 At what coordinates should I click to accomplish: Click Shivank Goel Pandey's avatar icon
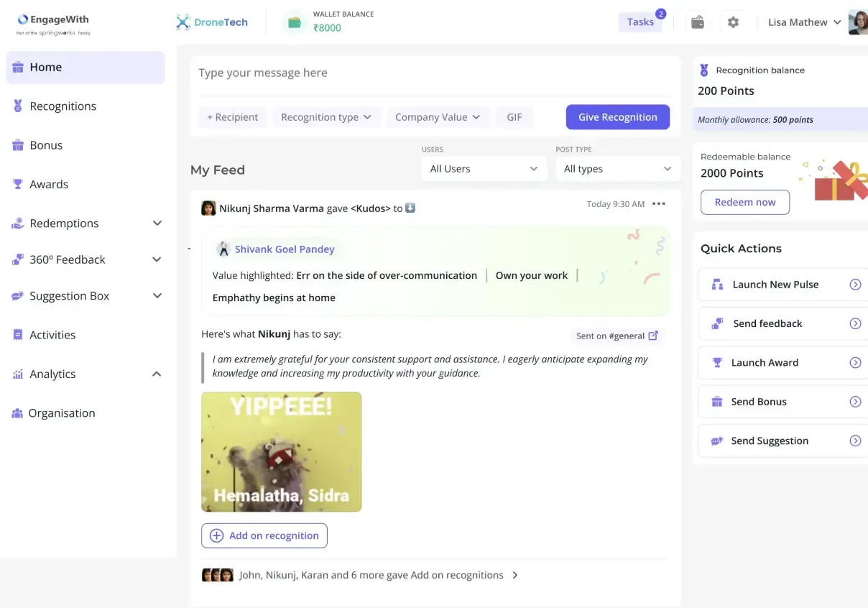[223, 249]
